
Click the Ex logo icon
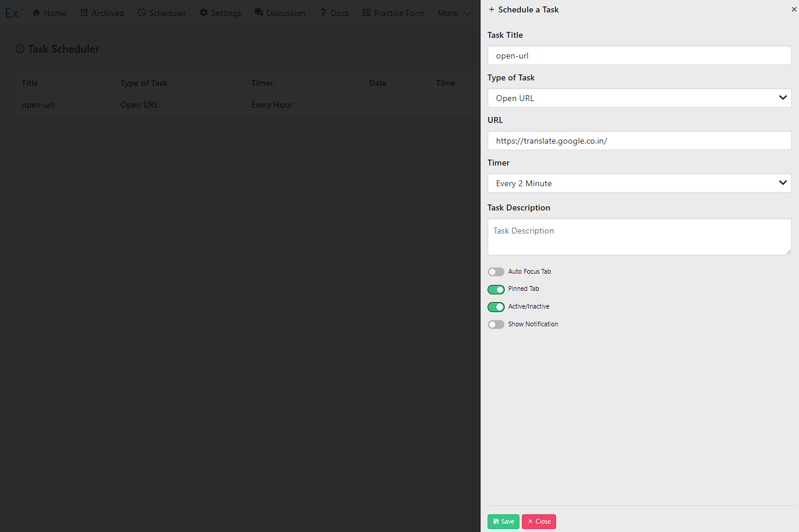tap(12, 13)
